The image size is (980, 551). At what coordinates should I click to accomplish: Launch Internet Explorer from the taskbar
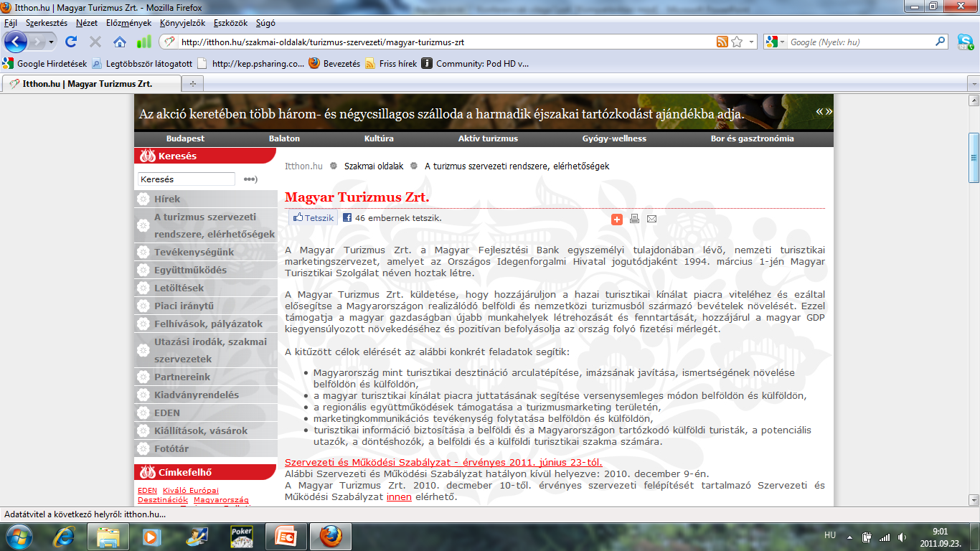pos(65,536)
